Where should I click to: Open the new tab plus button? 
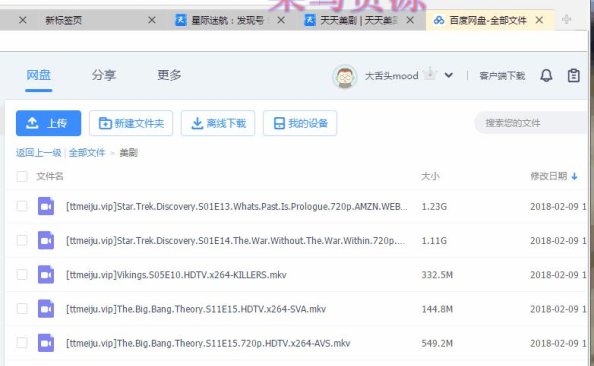coord(566,19)
